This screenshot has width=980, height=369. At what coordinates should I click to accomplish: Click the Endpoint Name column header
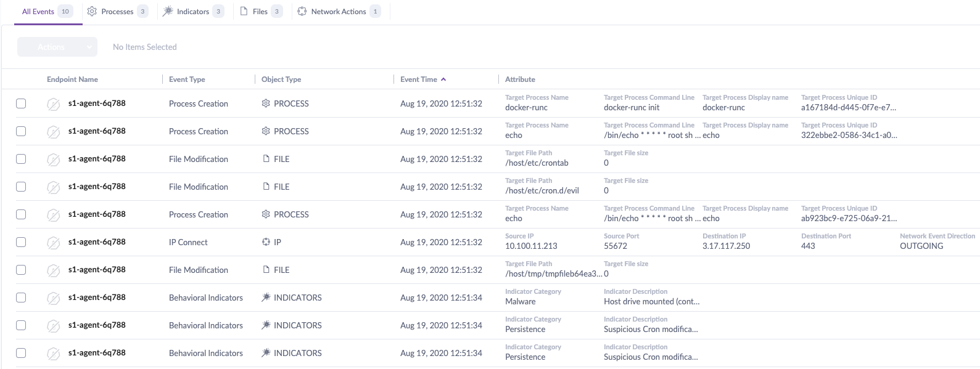tap(72, 79)
